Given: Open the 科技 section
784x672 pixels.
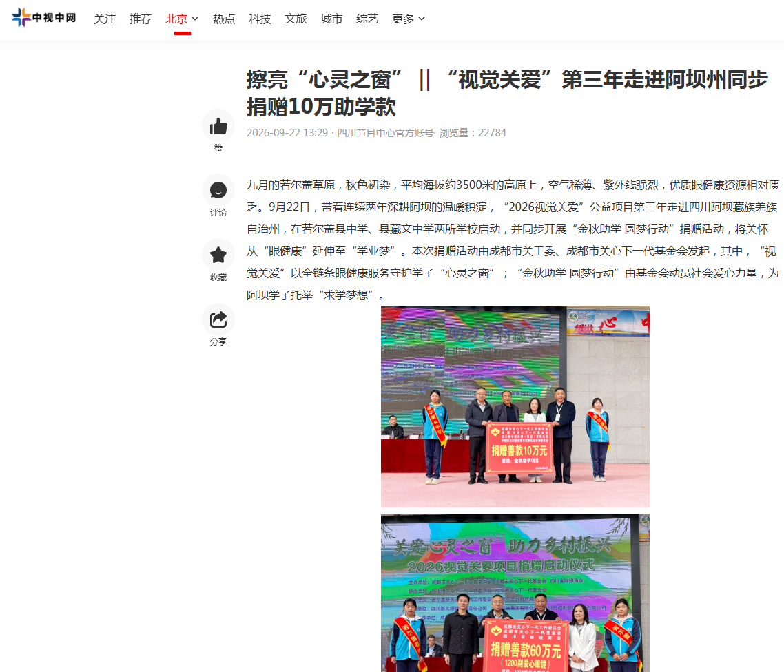Looking at the screenshot, I should coord(260,19).
